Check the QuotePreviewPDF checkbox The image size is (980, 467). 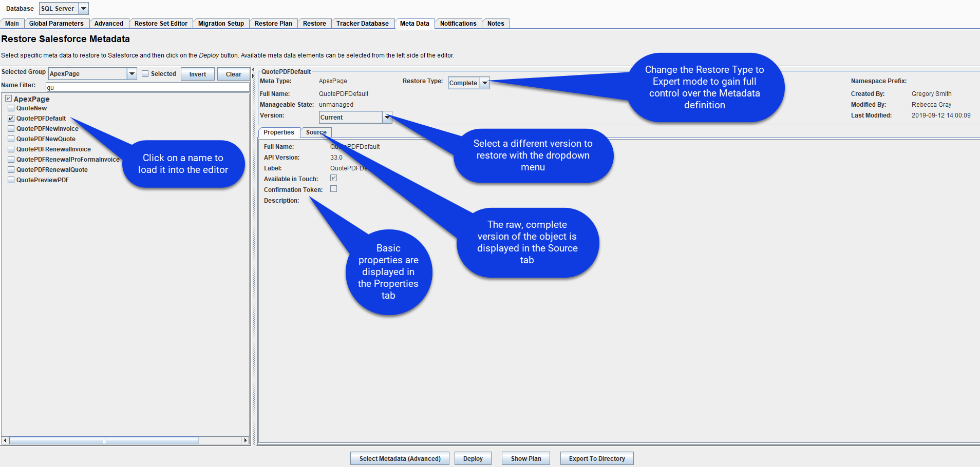(11, 180)
